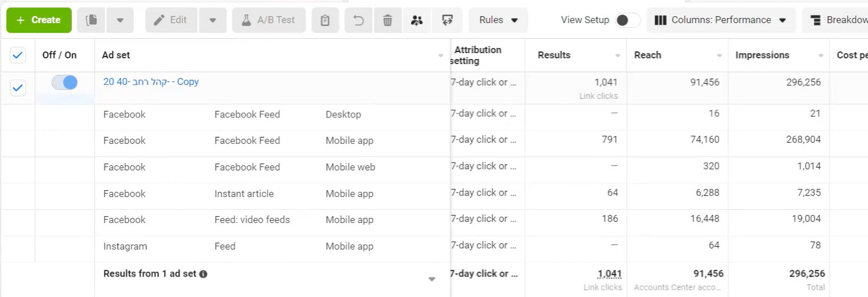
Task: Click info icon beside Results from 1 ad set
Action: pos(203,274)
